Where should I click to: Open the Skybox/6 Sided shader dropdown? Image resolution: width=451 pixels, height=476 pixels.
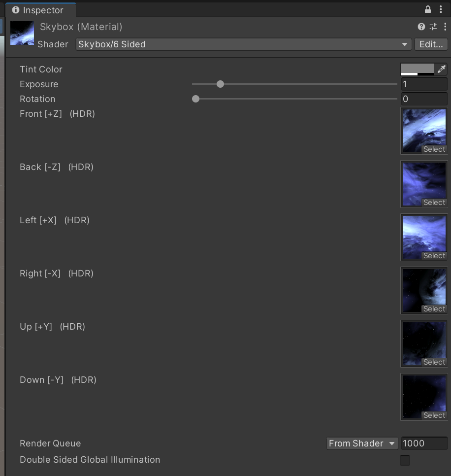(x=244, y=44)
